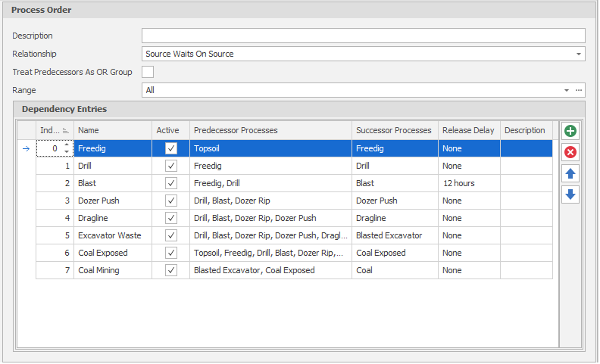Select Release Delay cell showing 12 hours
The width and height of the screenshot is (600, 364).
tap(468, 183)
